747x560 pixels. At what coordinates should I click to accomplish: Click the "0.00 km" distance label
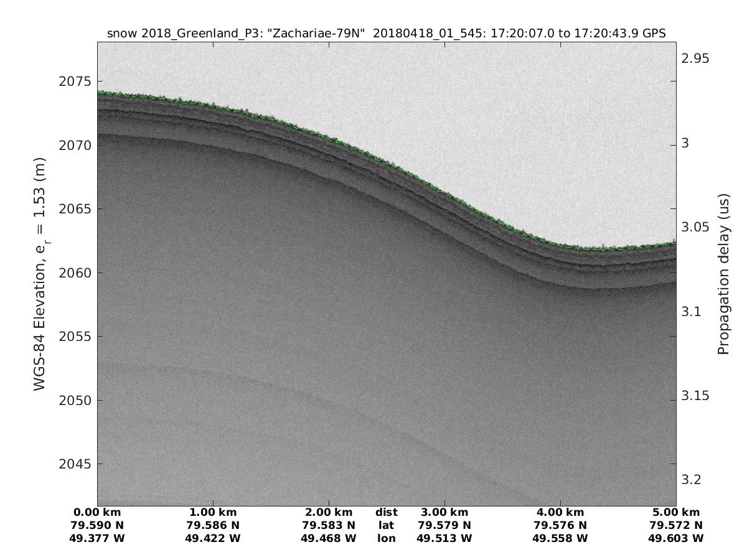pos(97,513)
